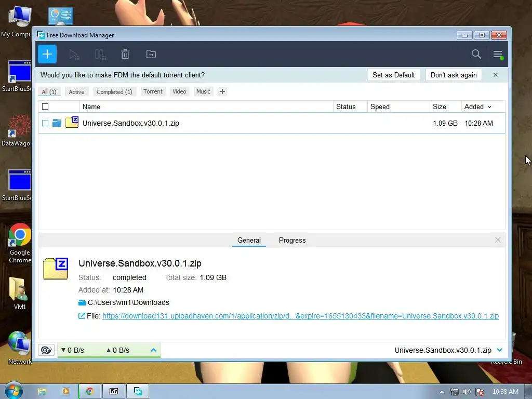Select Universe.Sandbox.v30.0.1.zip in the list

pos(131,123)
